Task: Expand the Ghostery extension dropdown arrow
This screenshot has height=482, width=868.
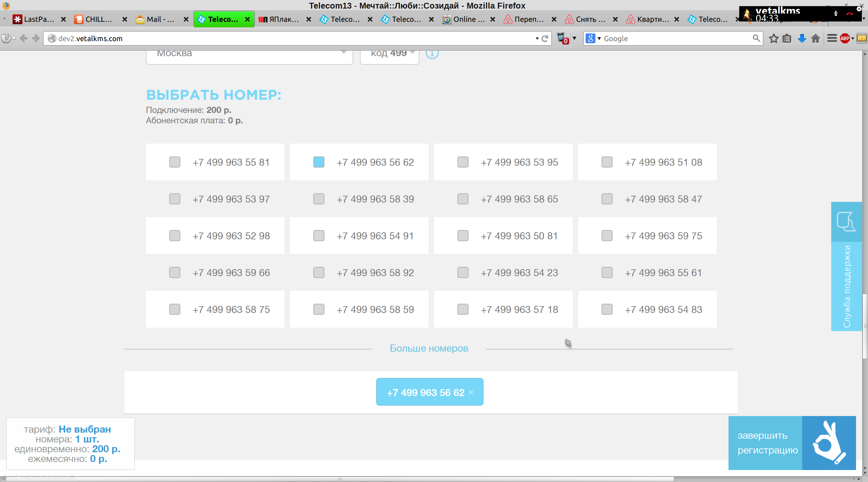Action: [x=575, y=38]
